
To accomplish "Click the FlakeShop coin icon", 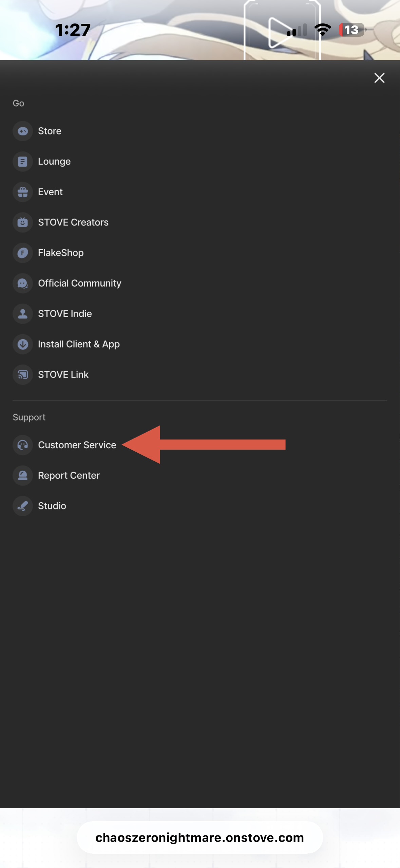I will pyautogui.click(x=23, y=253).
